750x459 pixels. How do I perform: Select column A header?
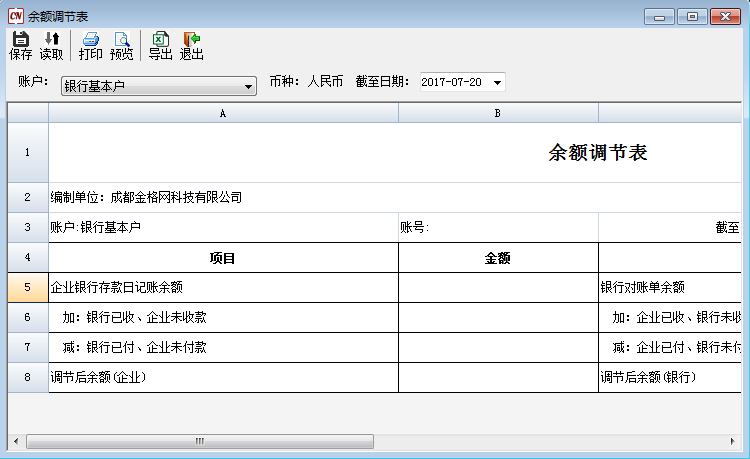point(223,113)
